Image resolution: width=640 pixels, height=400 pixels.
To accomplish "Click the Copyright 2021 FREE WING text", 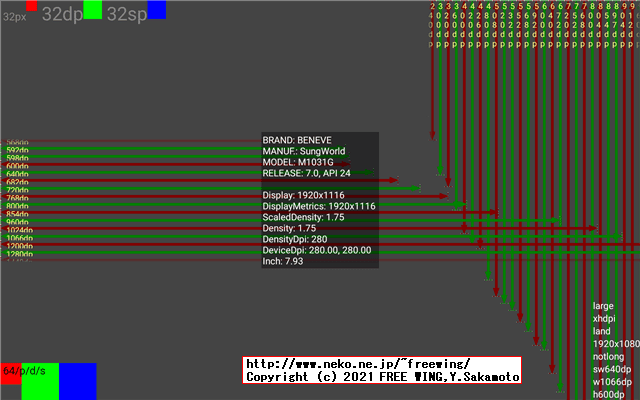I will tap(382, 377).
